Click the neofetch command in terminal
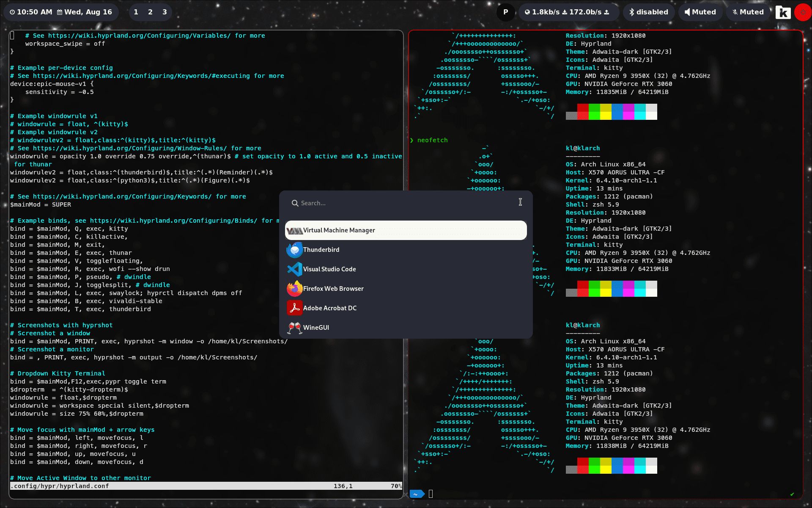The width and height of the screenshot is (812, 508). [432, 140]
